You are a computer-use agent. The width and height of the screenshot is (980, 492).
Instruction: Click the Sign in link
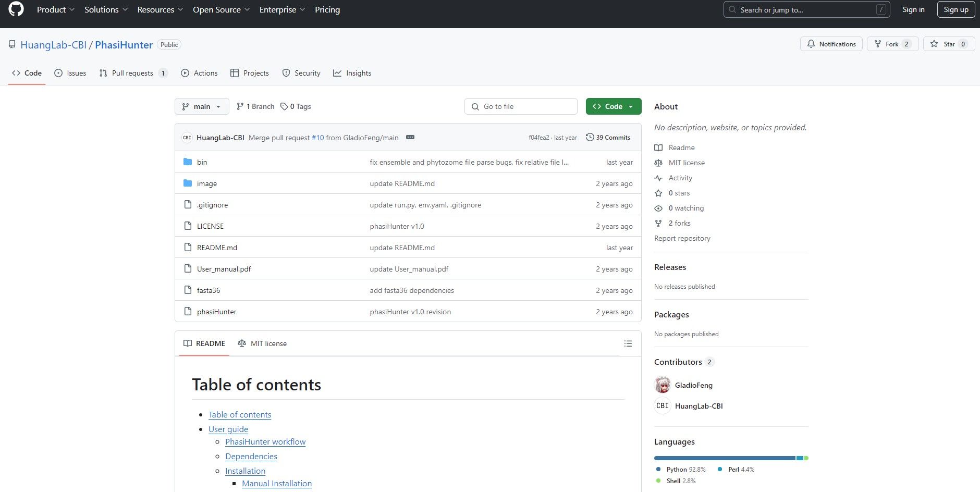tap(913, 9)
